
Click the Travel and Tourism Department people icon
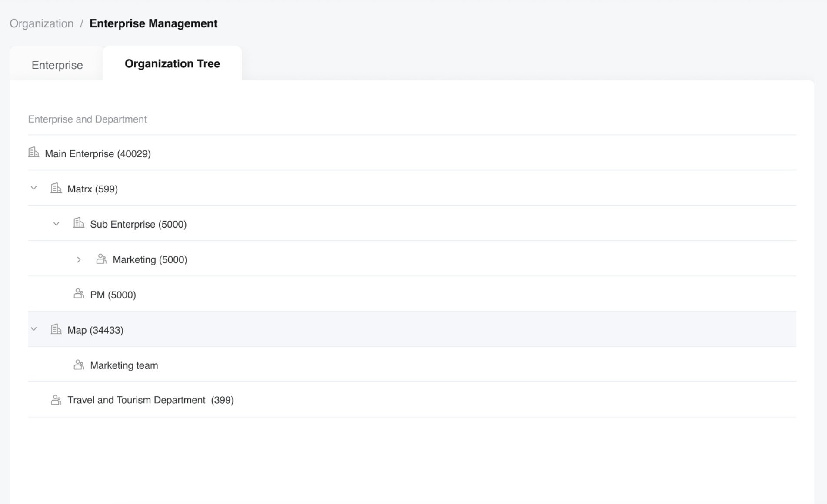pyautogui.click(x=56, y=400)
